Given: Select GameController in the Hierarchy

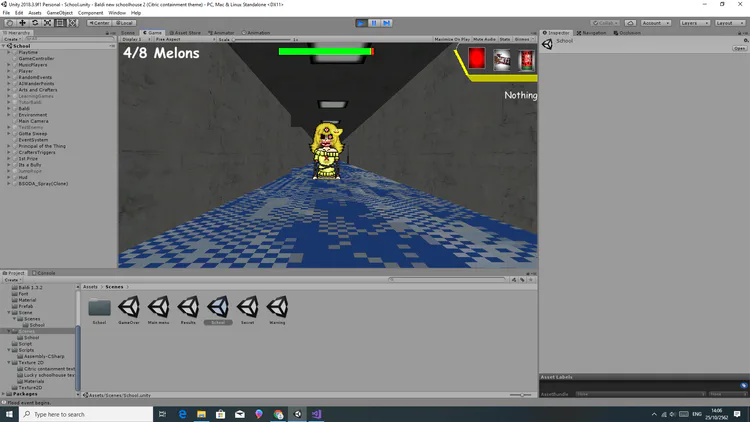Looking at the screenshot, I should (x=36, y=58).
